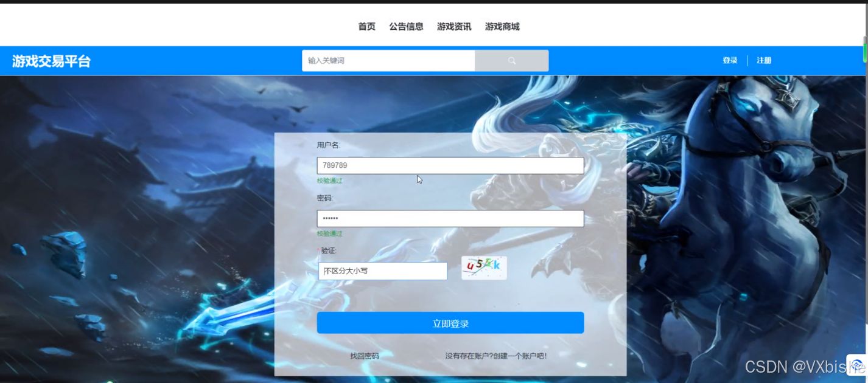Click the 游戏交易平台 site logo text

(51, 61)
